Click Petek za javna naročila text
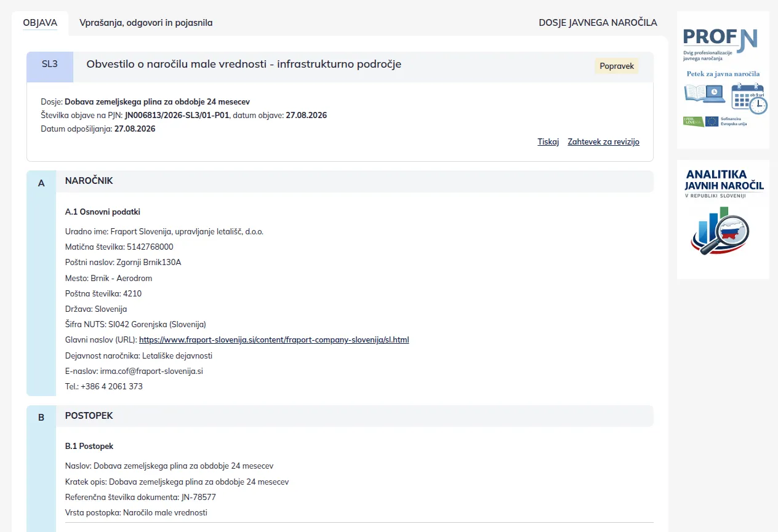 (723, 74)
